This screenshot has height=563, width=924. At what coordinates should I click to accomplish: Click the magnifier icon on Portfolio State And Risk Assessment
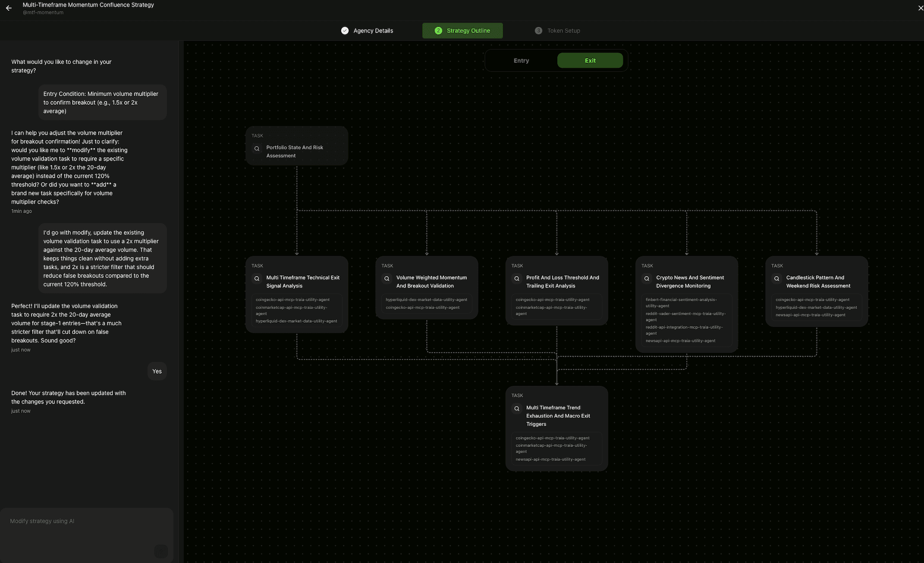(257, 148)
